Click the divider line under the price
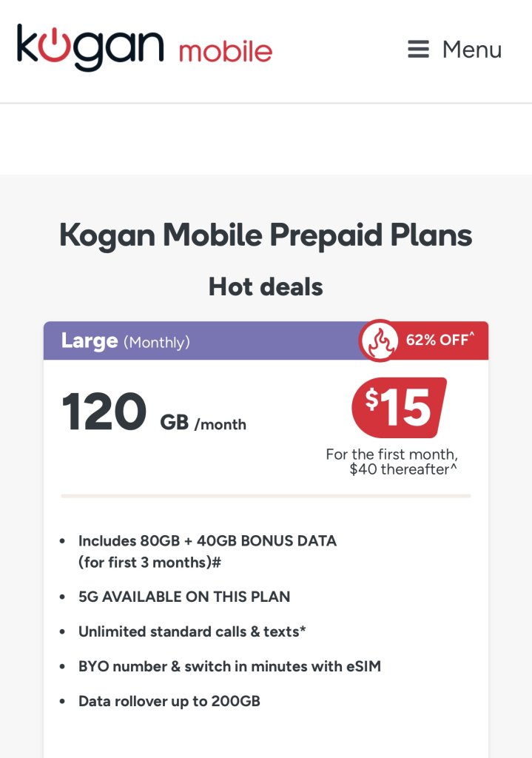Viewport: 532px width, 758px height. pos(266,496)
